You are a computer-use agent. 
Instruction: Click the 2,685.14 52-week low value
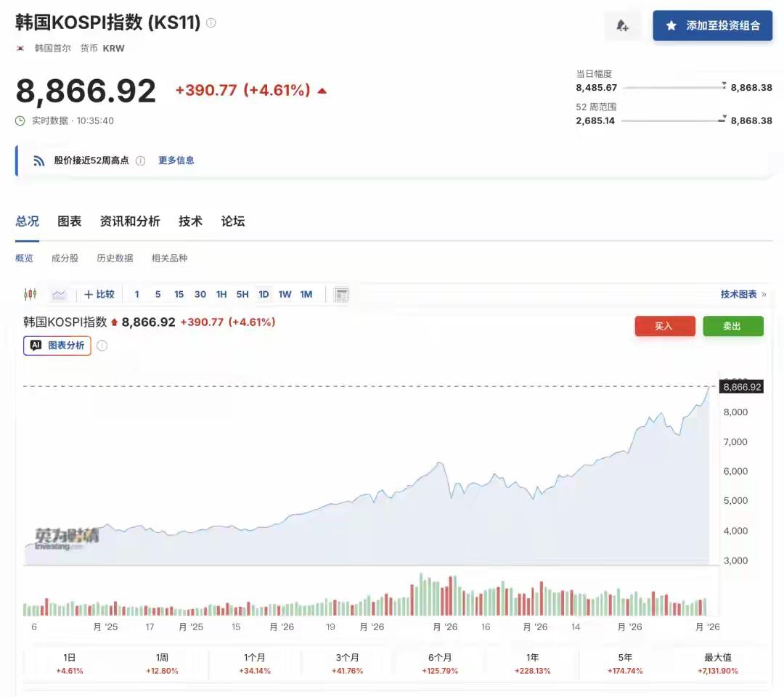[595, 121]
